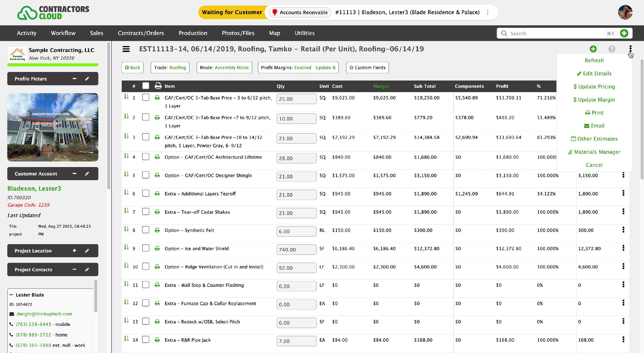Click the printer icon in table header
644x353 pixels.
(158, 86)
